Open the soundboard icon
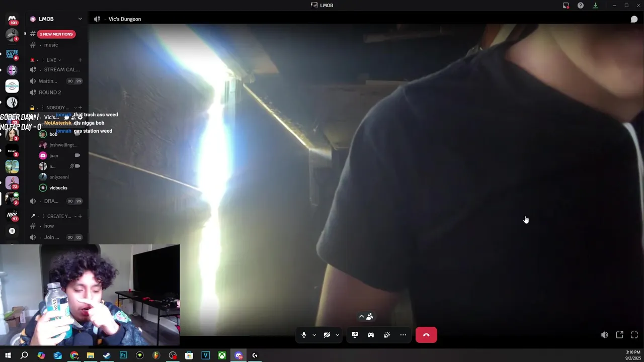 coord(387,335)
